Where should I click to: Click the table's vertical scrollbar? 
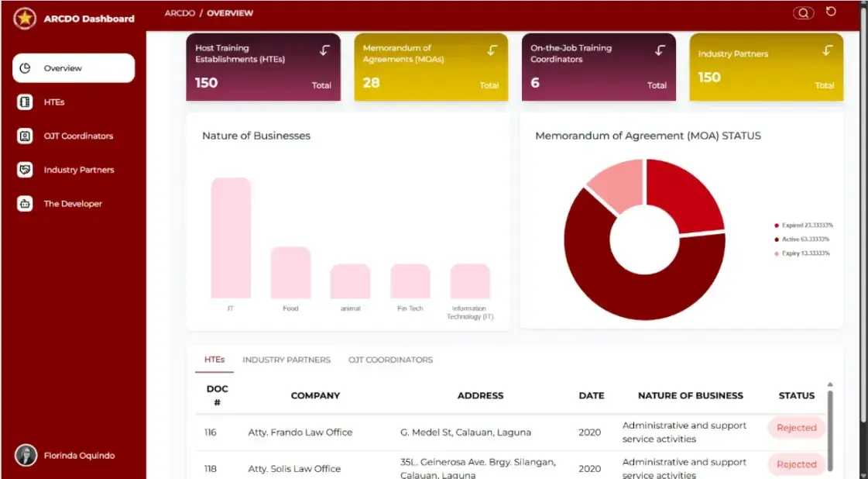pos(830,429)
